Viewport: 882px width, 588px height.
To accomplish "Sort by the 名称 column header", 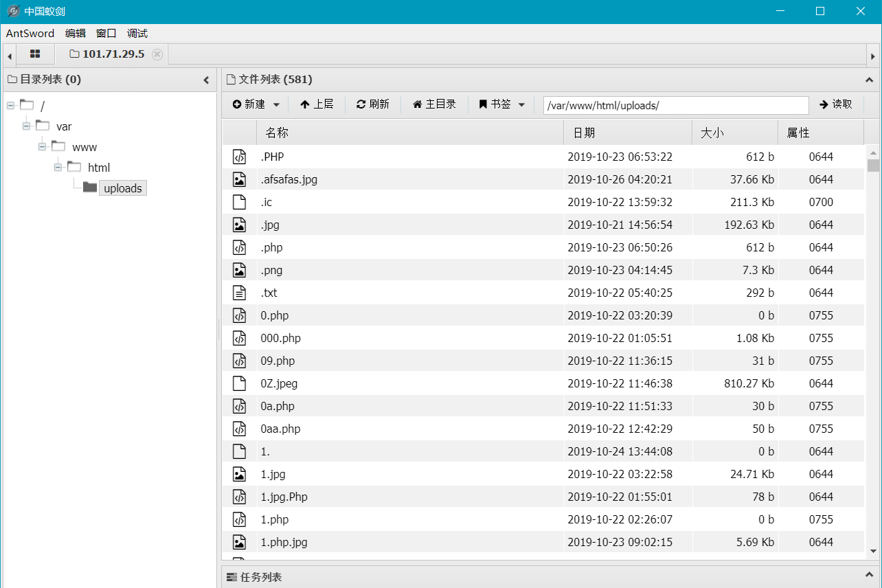I will click(x=410, y=133).
